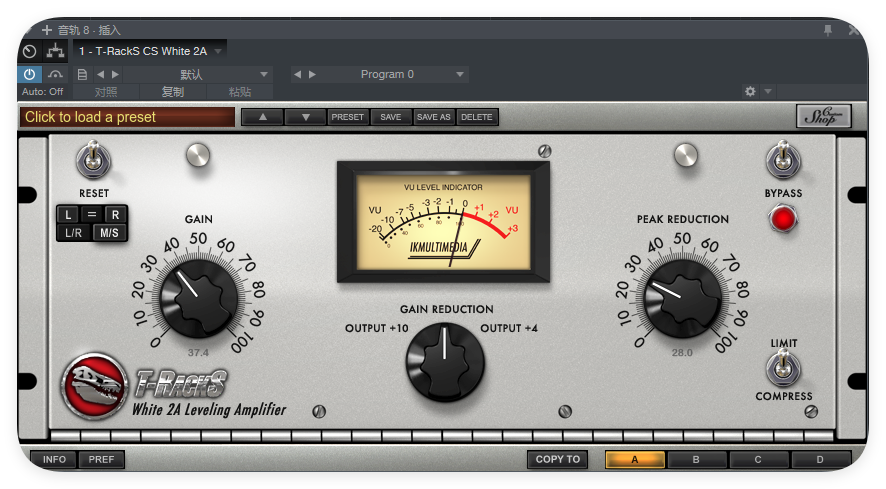The height and width of the screenshot is (489, 886).
Task: Click the peak reduction value 28.0
Action: 682,353
